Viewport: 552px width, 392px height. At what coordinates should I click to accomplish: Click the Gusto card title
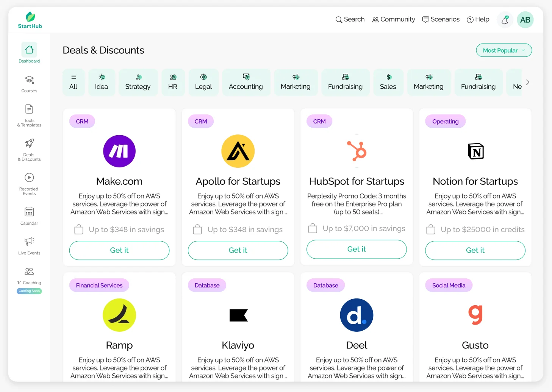(x=475, y=345)
